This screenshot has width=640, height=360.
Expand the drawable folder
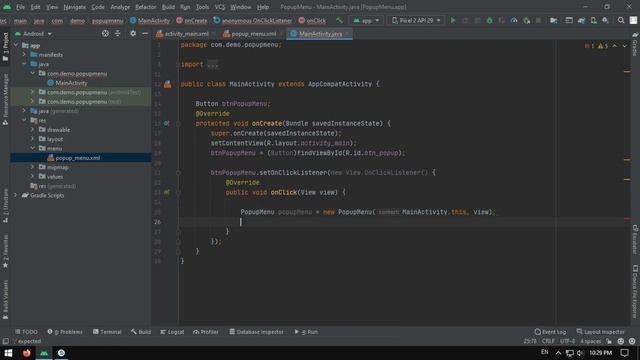tap(33, 129)
